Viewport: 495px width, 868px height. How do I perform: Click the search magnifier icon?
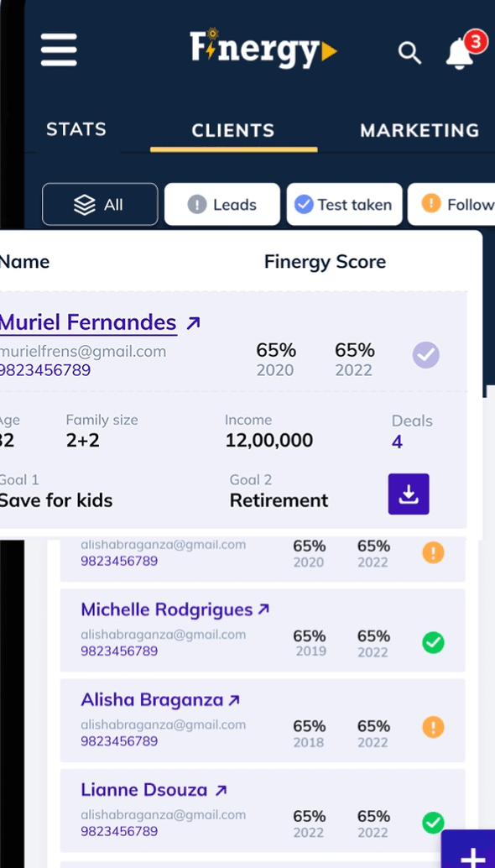click(409, 53)
